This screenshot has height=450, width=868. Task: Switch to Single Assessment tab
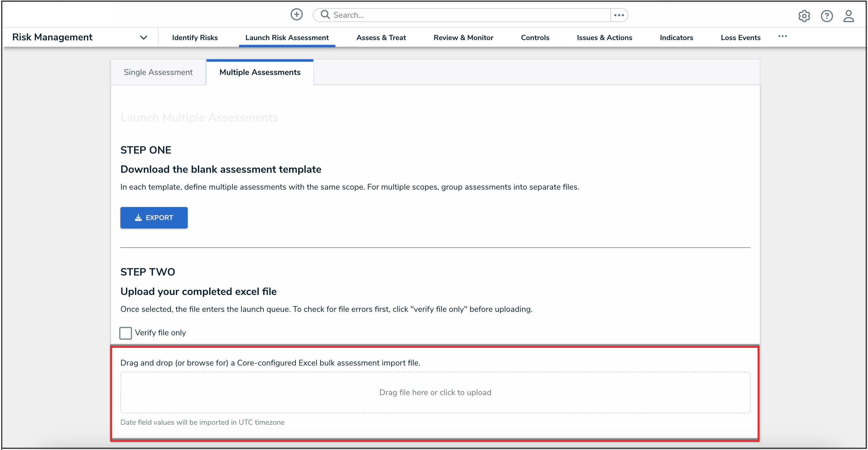pyautogui.click(x=158, y=72)
